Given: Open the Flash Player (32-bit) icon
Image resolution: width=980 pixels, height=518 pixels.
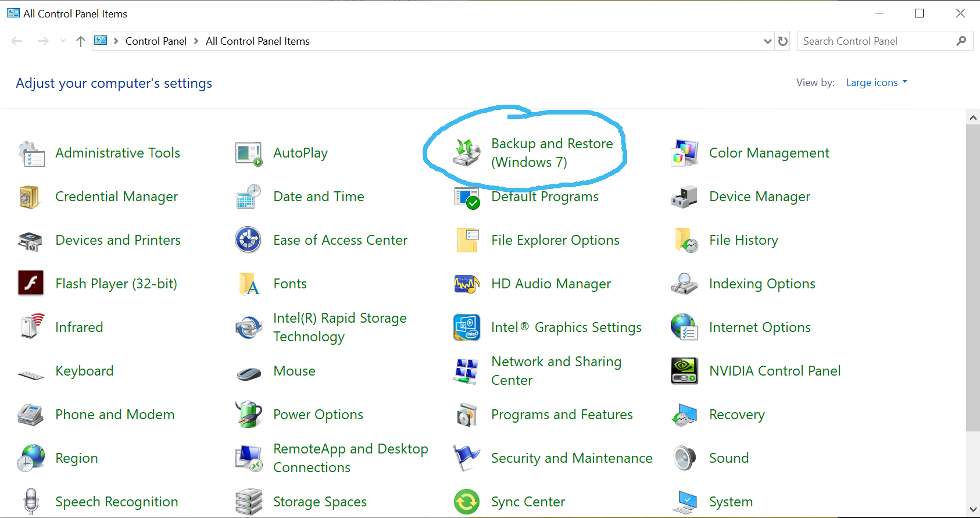Looking at the screenshot, I should (x=31, y=284).
